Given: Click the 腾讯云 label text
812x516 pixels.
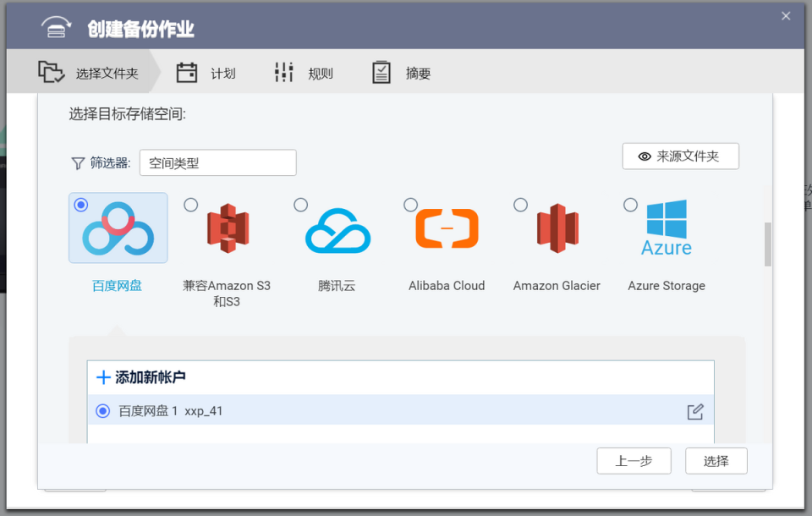Looking at the screenshot, I should 337,285.
